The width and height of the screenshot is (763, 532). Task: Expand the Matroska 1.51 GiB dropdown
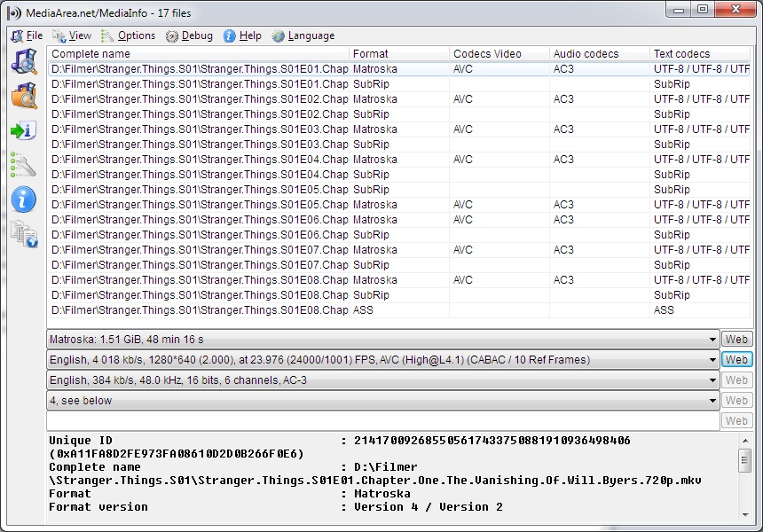[712, 340]
